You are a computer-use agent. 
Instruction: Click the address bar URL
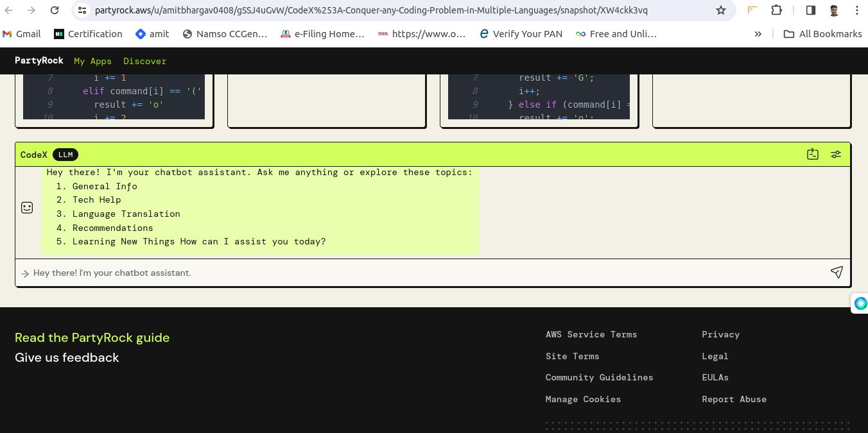click(x=371, y=10)
